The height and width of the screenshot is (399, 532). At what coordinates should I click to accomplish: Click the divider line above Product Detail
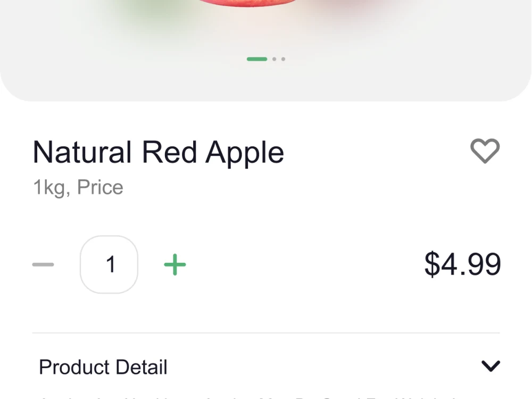(266, 333)
